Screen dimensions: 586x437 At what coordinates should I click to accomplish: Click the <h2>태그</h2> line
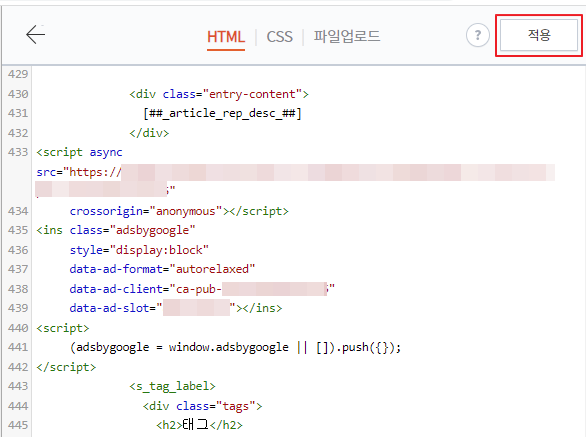pos(199,425)
